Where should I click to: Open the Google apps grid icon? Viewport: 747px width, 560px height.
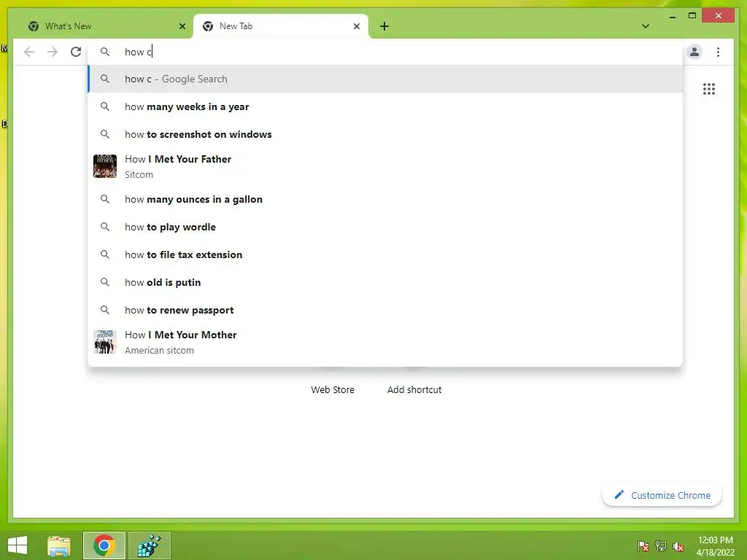[709, 89]
